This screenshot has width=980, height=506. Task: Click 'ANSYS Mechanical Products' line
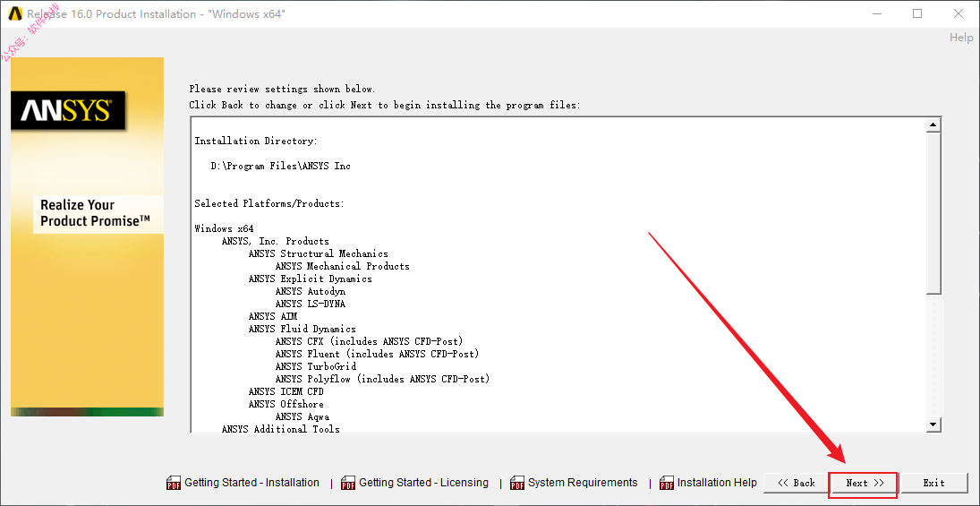point(343,267)
